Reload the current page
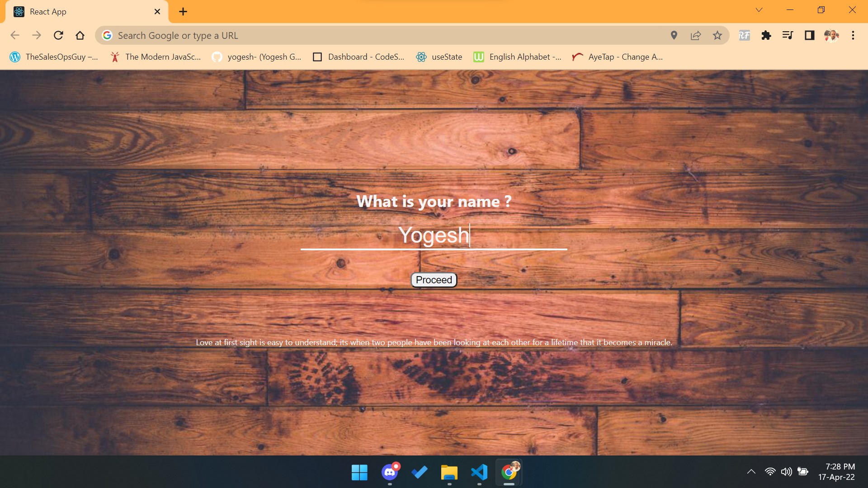 click(x=58, y=35)
